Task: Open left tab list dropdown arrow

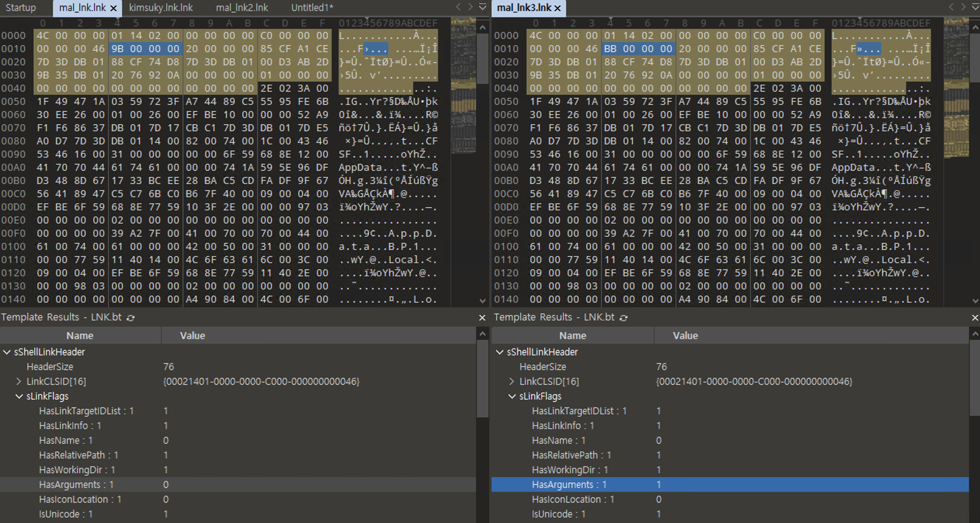Action: click(x=483, y=7)
